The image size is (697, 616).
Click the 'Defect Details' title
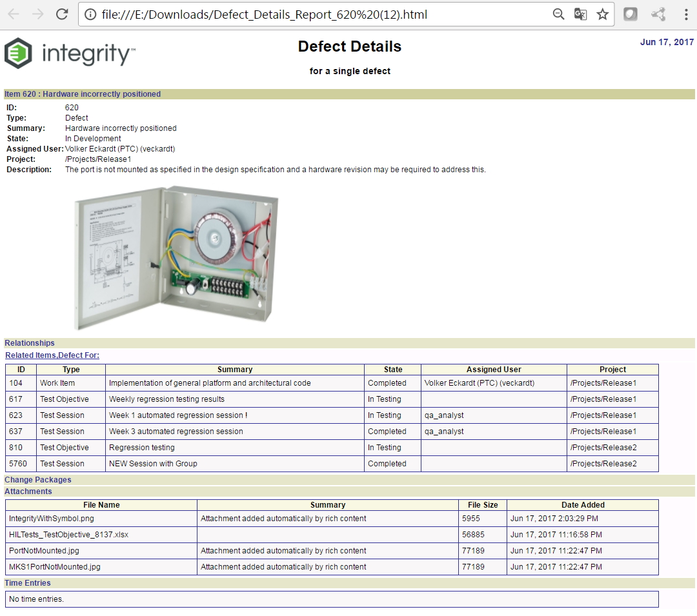click(349, 46)
